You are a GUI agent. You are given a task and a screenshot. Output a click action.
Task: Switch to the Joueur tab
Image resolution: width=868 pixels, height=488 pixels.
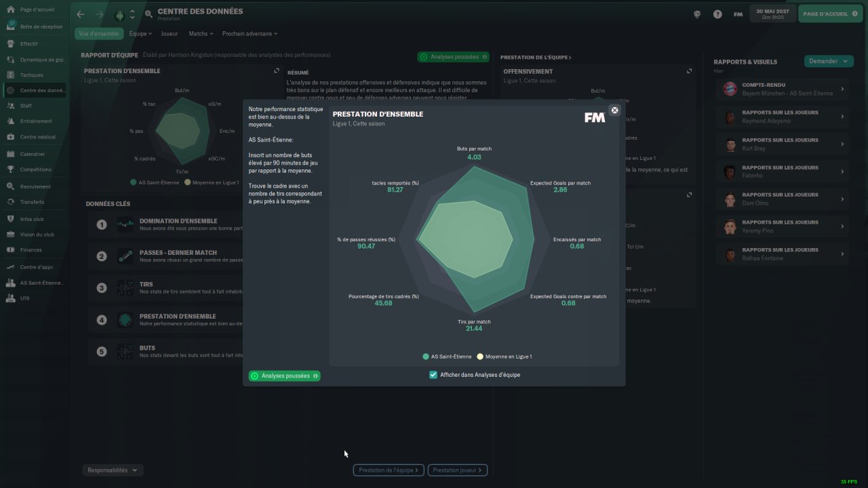click(170, 33)
